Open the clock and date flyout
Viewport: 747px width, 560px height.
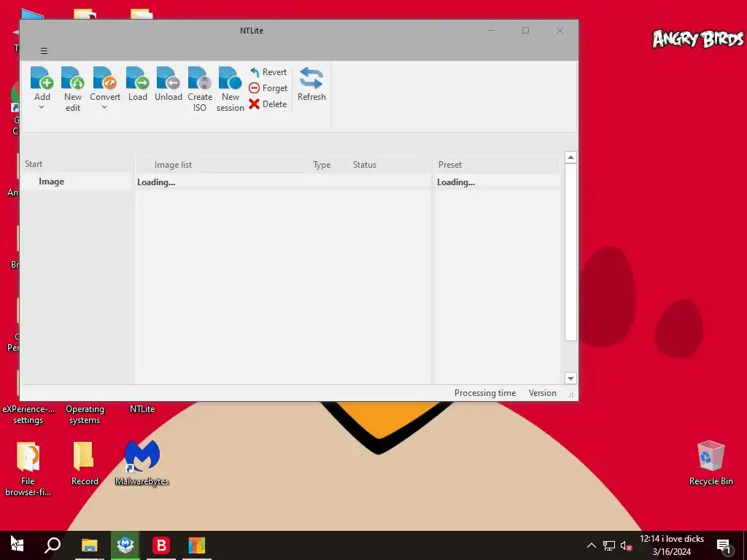point(672,545)
